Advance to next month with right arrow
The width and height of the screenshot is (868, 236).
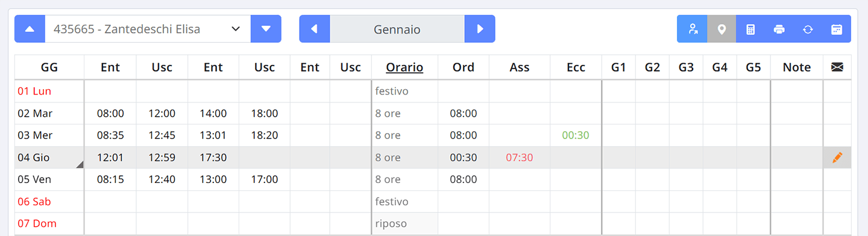[480, 29]
